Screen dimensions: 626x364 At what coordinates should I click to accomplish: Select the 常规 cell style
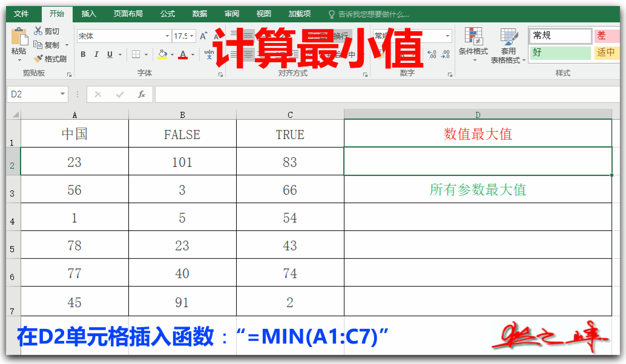coord(560,36)
